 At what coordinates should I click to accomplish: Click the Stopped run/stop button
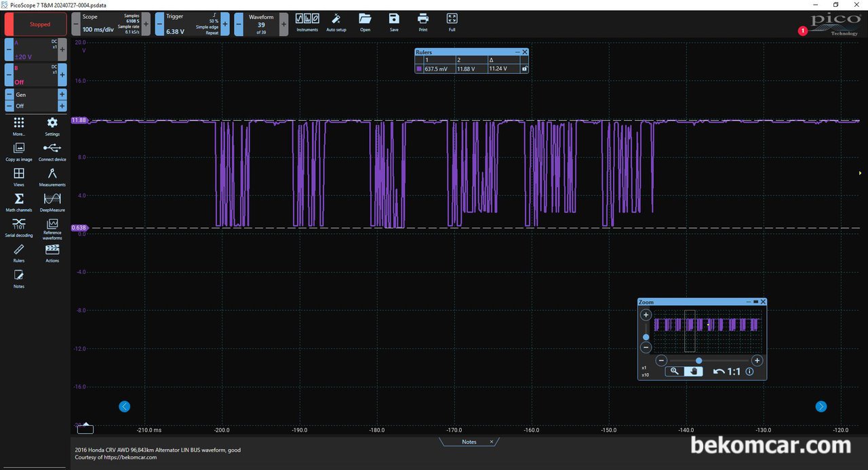[36, 24]
